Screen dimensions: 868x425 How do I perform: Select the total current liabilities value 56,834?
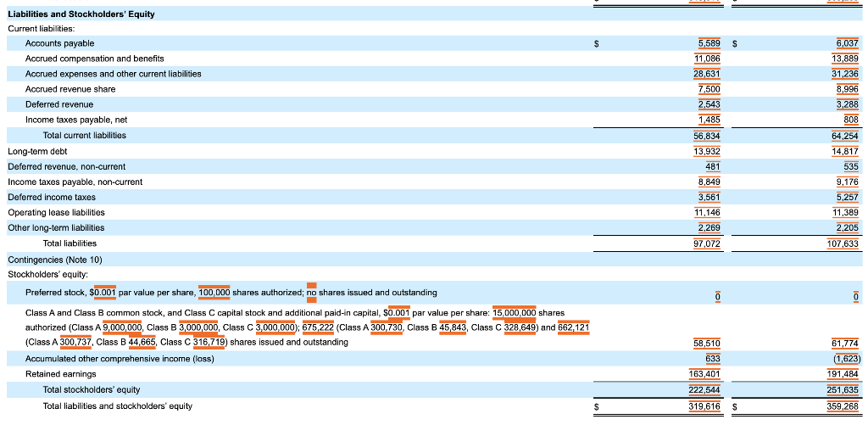point(707,136)
